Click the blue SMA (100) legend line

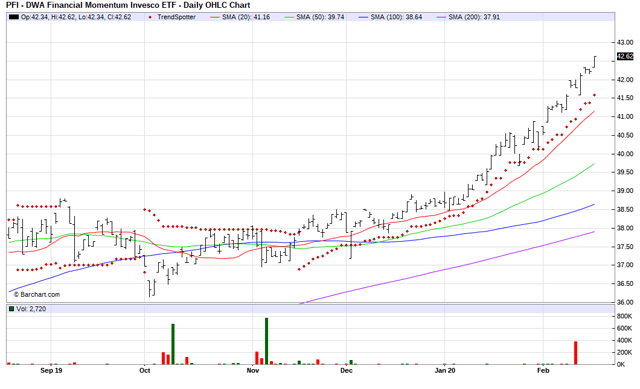[x=363, y=17]
